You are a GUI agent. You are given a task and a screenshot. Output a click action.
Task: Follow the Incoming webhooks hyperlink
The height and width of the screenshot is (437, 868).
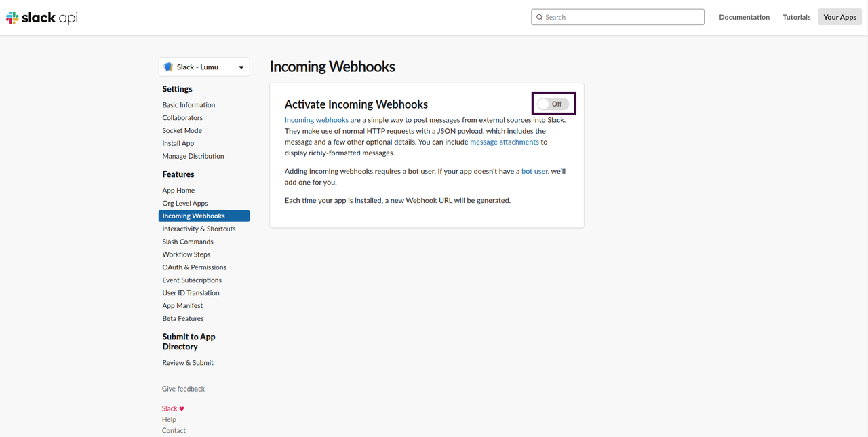pyautogui.click(x=317, y=120)
